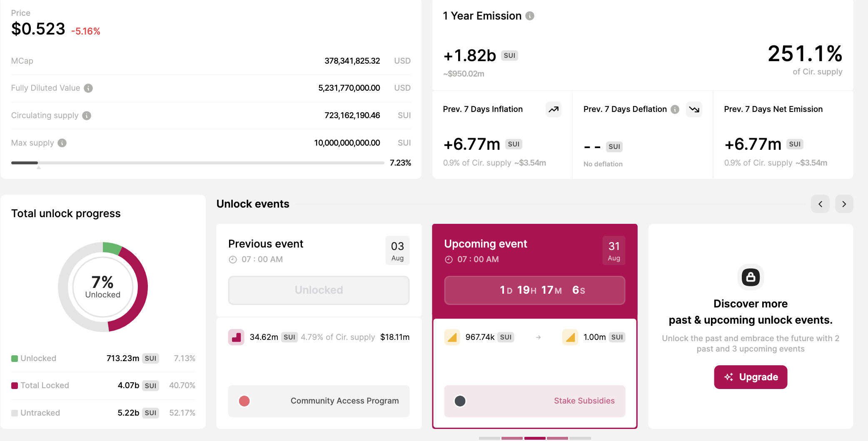Select the Total Locked legend swatch
The width and height of the screenshot is (868, 441).
pyautogui.click(x=15, y=386)
